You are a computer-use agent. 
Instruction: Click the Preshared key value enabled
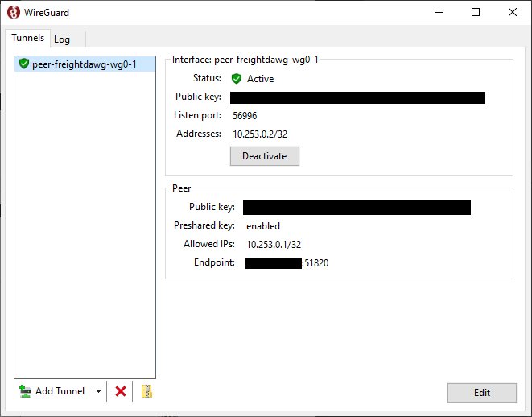pos(263,226)
